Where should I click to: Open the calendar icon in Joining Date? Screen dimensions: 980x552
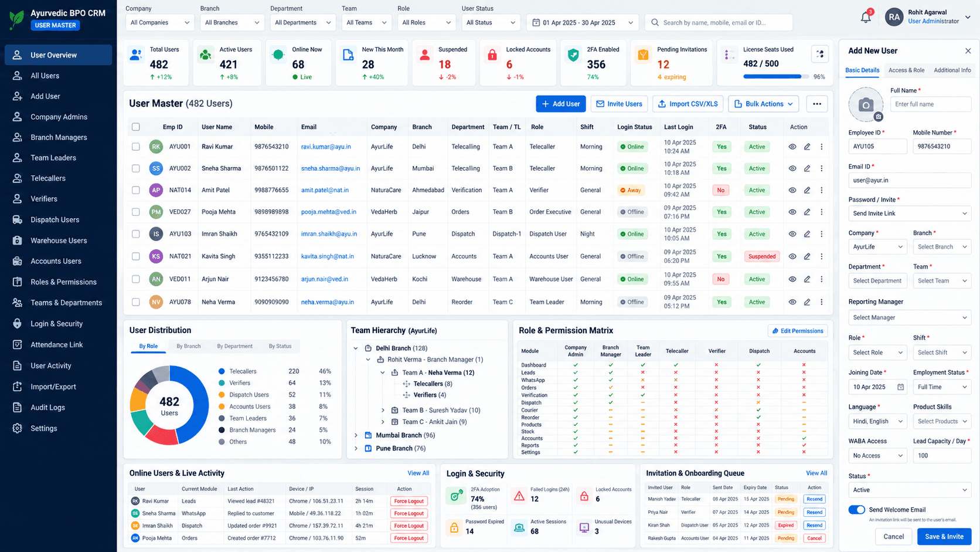coord(901,387)
